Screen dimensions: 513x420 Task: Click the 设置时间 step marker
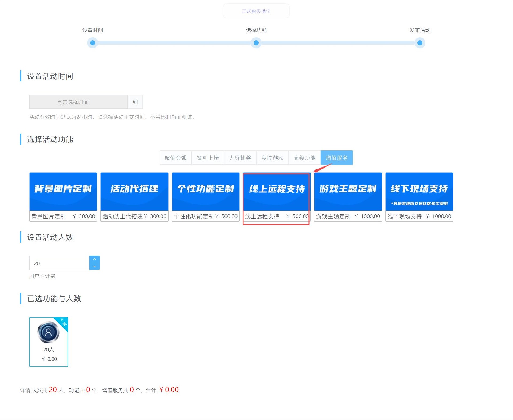(x=92, y=43)
